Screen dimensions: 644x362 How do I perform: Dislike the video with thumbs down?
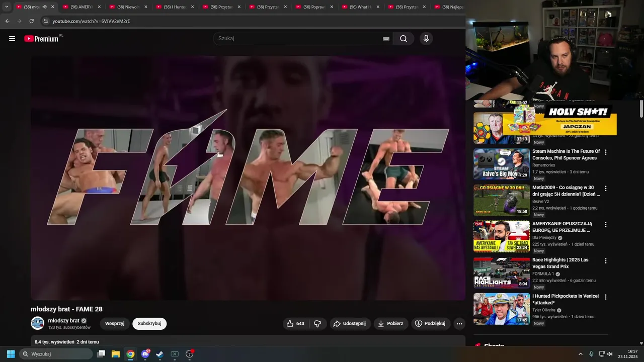pyautogui.click(x=317, y=324)
